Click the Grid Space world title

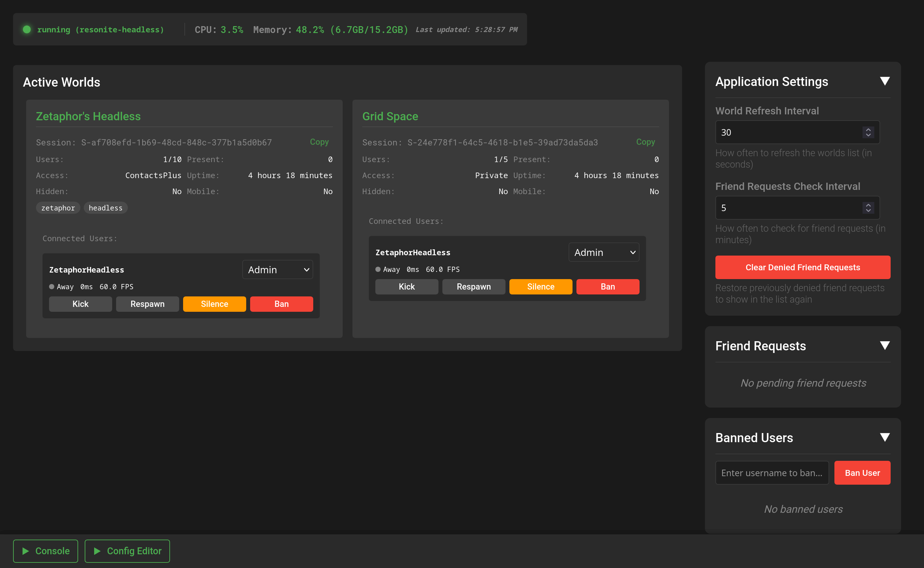390,116
